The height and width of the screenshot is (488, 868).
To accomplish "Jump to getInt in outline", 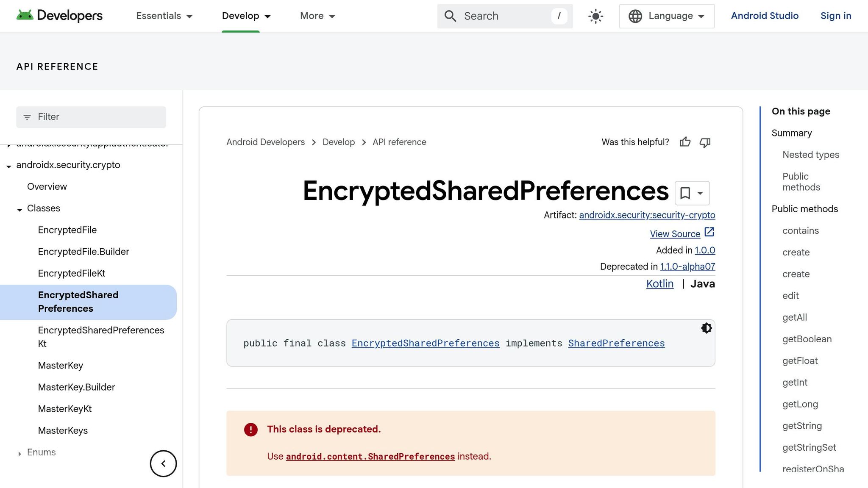I will point(795,383).
